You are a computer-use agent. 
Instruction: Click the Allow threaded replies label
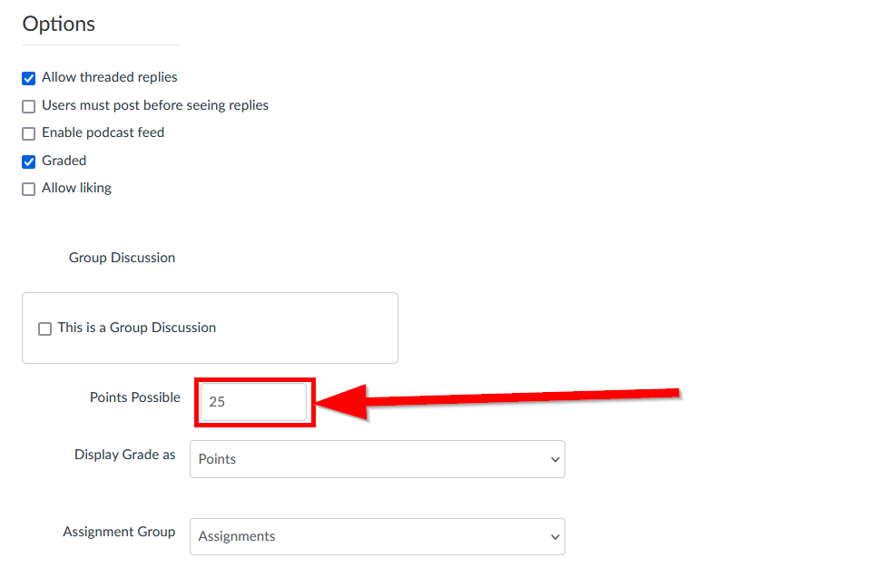tap(110, 77)
